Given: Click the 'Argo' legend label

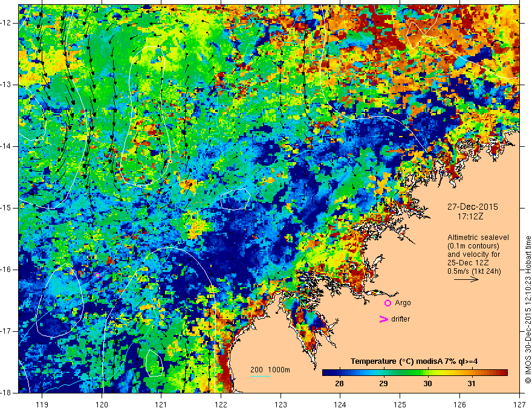Looking at the screenshot, I should pyautogui.click(x=403, y=303).
